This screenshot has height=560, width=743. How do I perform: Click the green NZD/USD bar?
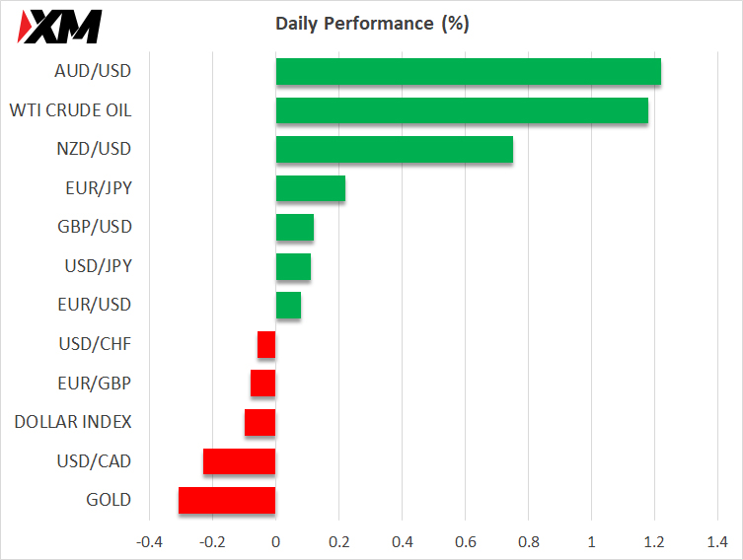click(394, 149)
